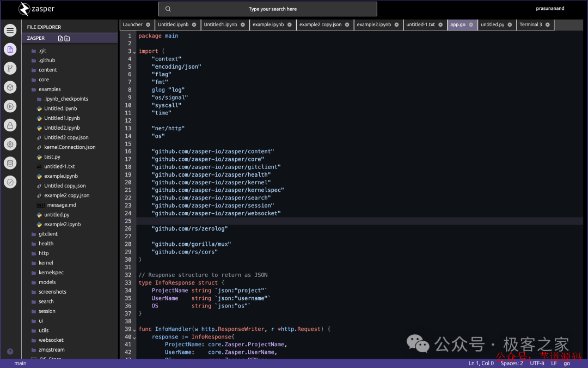This screenshot has height=368, width=588.
Task: Open the settings gear icon in sidebar
Action: point(10,144)
